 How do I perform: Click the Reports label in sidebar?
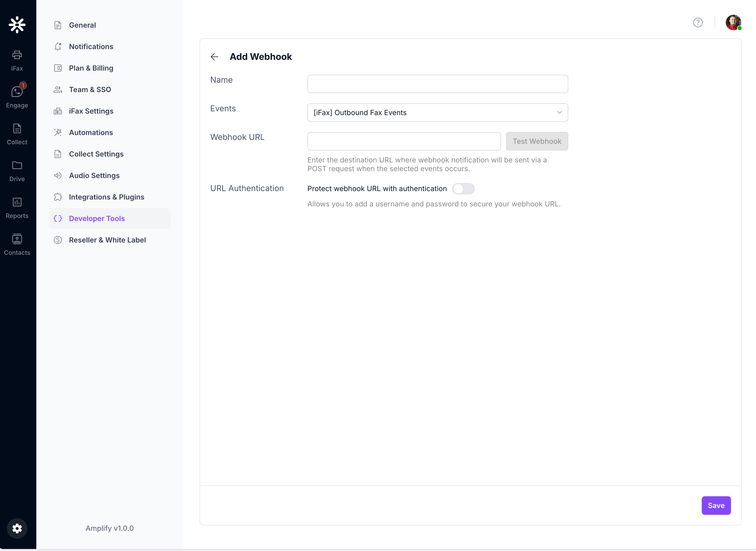pyautogui.click(x=17, y=216)
